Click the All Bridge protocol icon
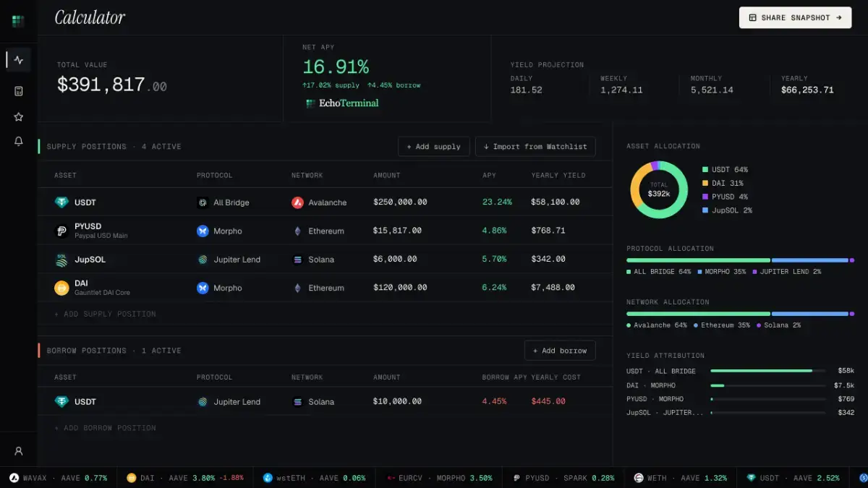The width and height of the screenshot is (868, 488). pyautogui.click(x=203, y=202)
